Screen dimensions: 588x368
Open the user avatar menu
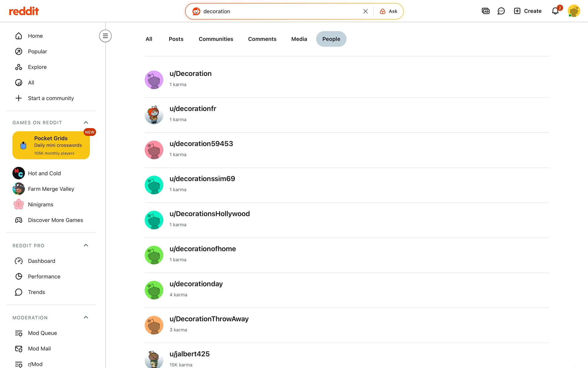574,11
